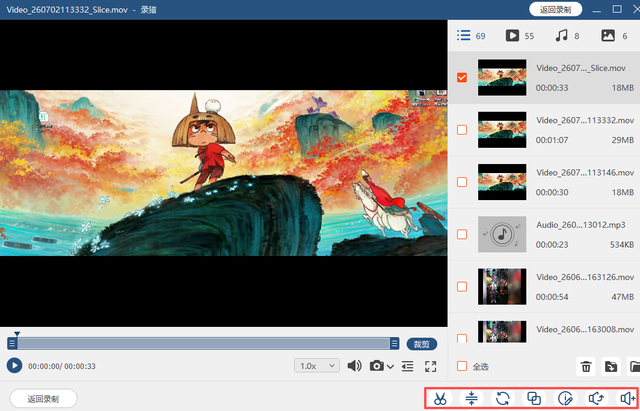Switch to audio tab showing 8
The width and height of the screenshot is (640, 411).
567,36
